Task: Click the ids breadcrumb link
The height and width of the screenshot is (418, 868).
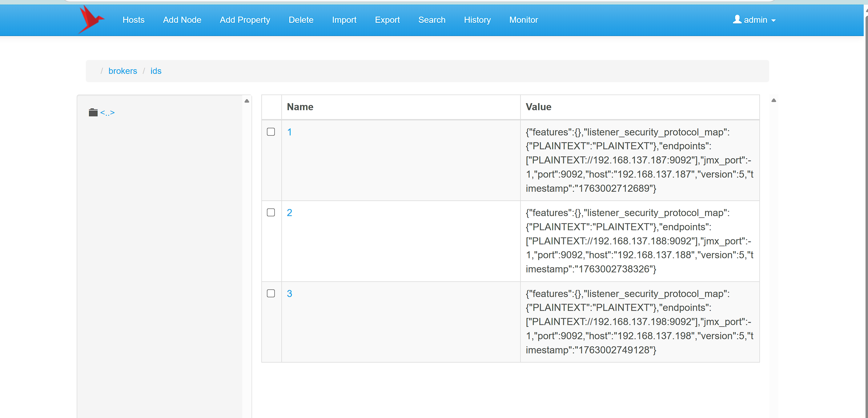Action: click(x=156, y=71)
